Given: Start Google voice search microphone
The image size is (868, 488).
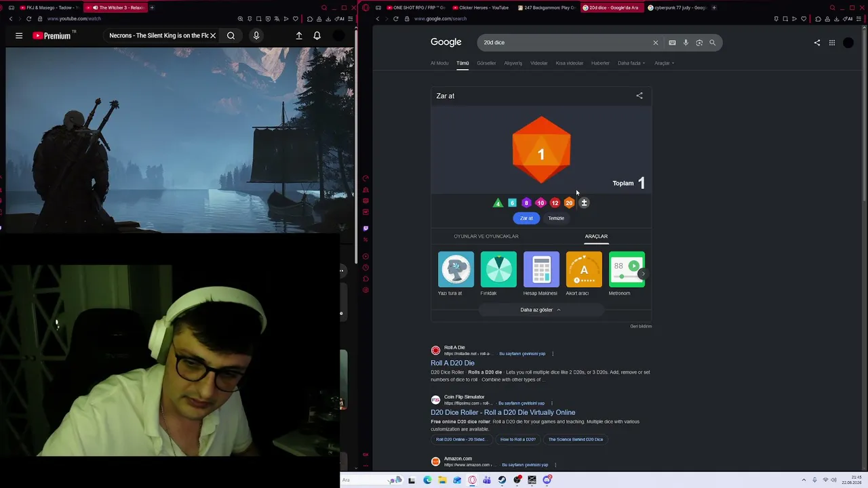Looking at the screenshot, I should (686, 43).
